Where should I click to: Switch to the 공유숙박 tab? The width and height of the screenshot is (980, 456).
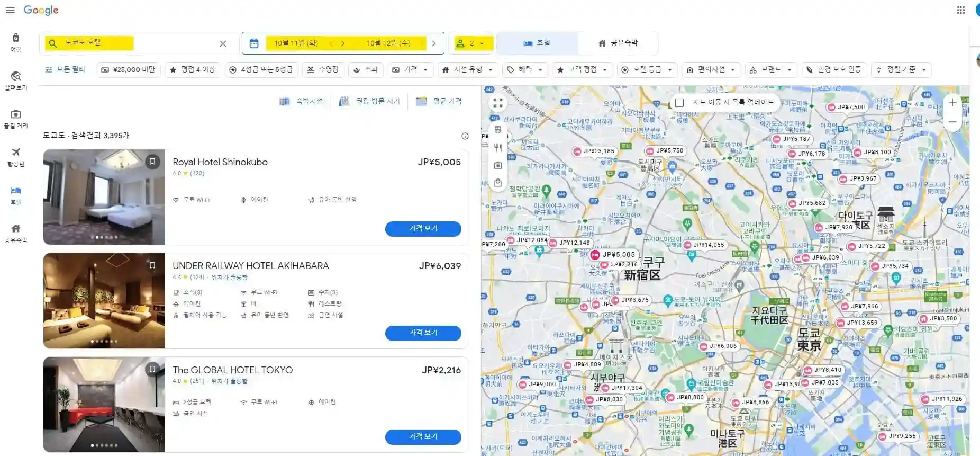[618, 43]
